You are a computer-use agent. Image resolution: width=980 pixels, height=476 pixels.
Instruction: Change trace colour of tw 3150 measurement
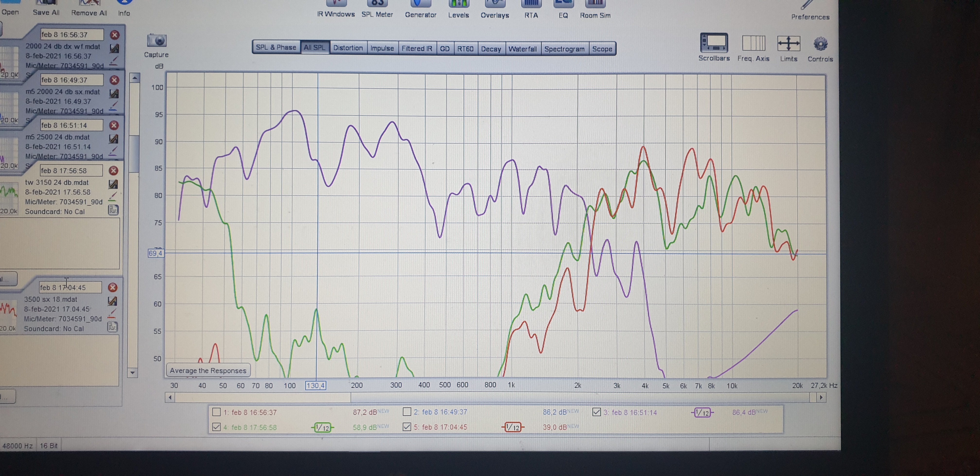tap(113, 197)
